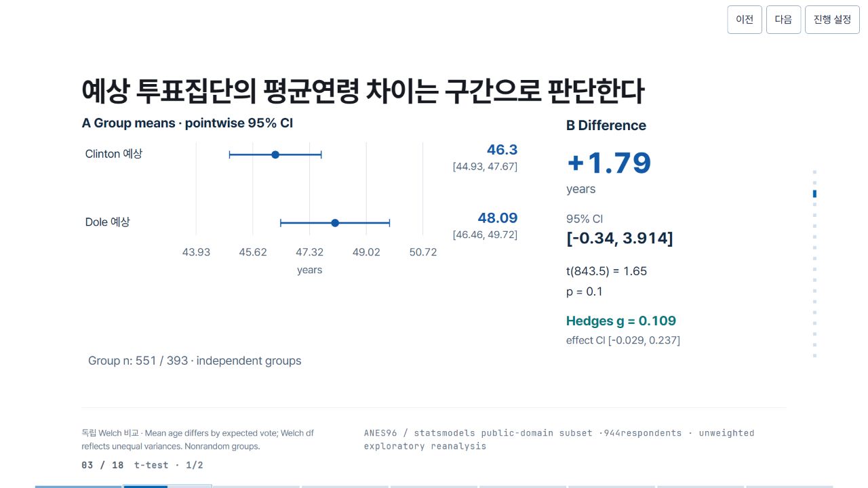Click the t-test · 1/2 indicator

(169, 465)
